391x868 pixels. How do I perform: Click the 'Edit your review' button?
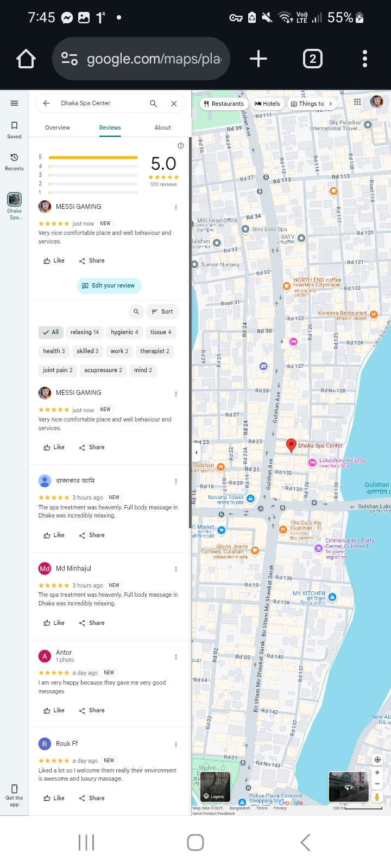tap(109, 285)
